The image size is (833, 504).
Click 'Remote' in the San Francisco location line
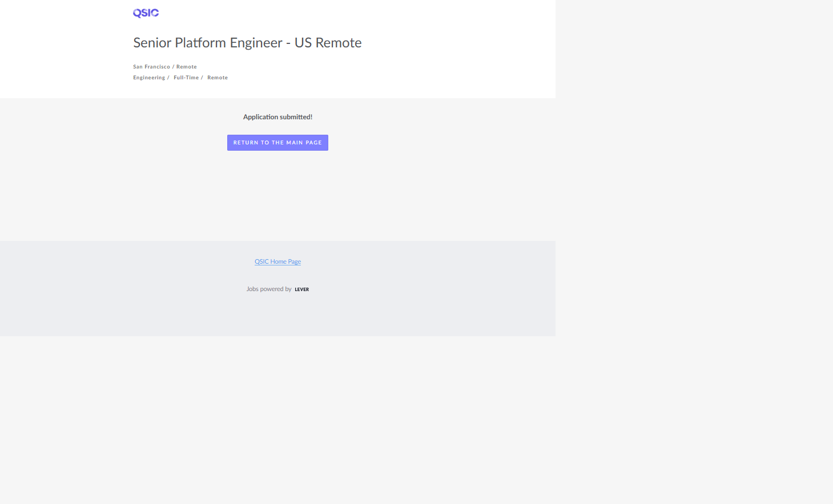(186, 67)
